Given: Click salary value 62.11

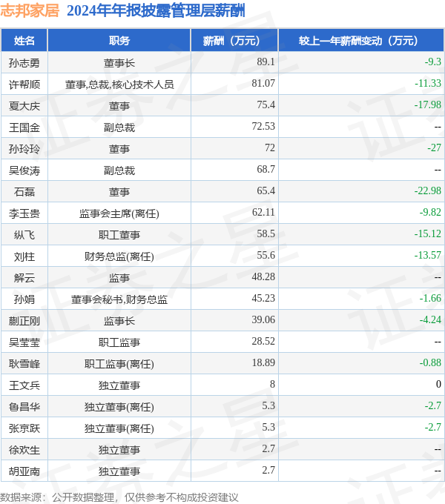Looking at the screenshot, I should 263,213.
